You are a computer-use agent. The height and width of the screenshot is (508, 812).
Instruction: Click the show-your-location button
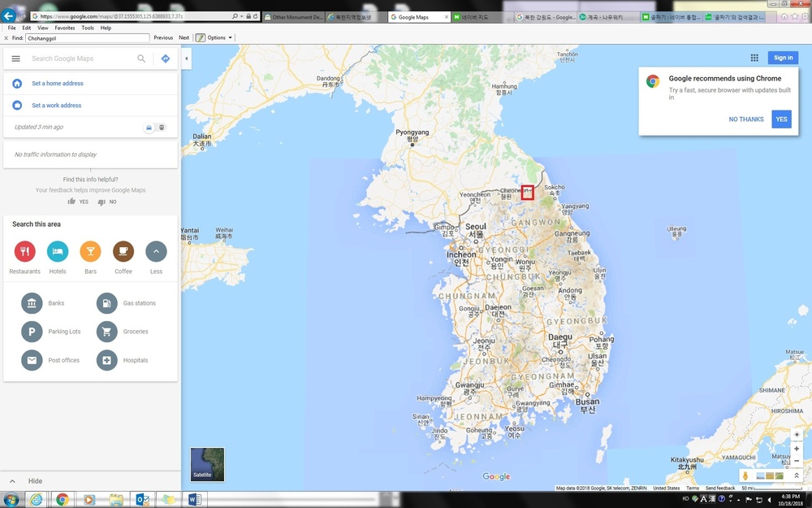[797, 434]
